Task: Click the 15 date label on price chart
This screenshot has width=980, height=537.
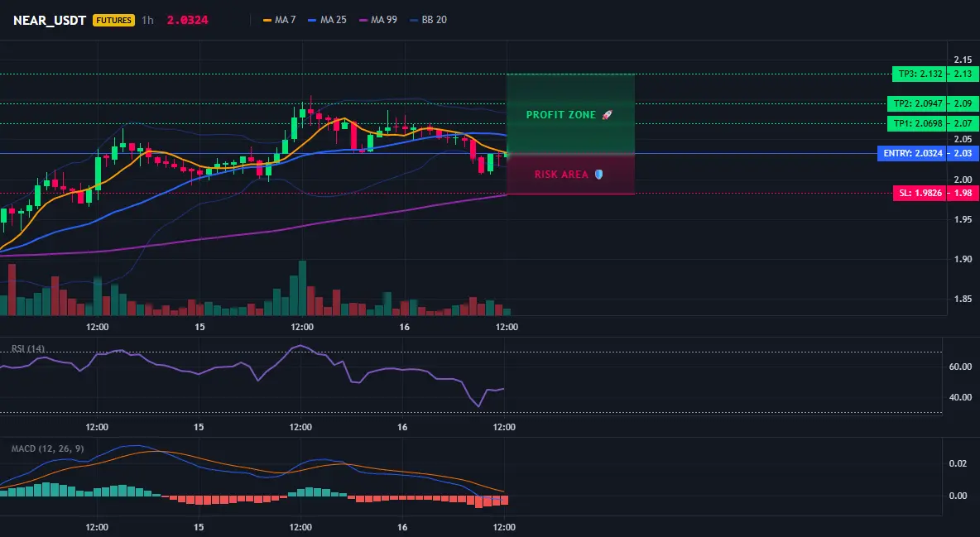Action: tap(199, 327)
